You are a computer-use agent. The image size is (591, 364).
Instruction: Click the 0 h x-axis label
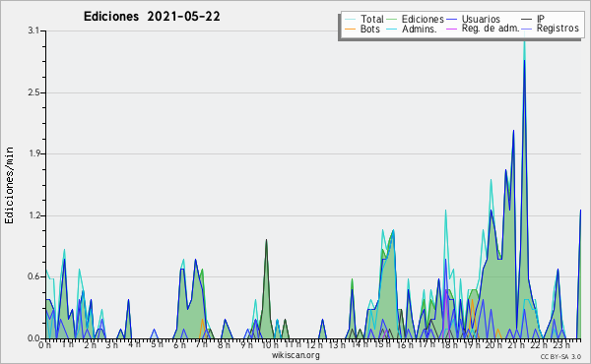44,344
